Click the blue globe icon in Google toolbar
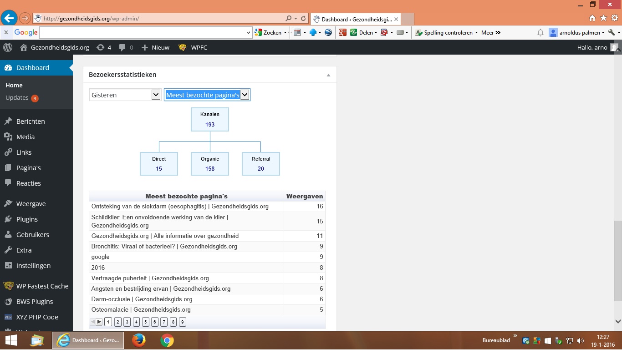The width and height of the screenshot is (622, 364). coord(328,32)
